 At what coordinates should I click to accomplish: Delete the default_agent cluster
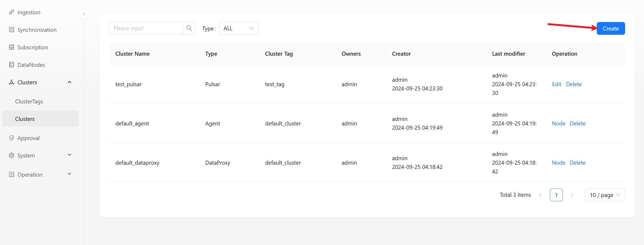click(x=577, y=123)
